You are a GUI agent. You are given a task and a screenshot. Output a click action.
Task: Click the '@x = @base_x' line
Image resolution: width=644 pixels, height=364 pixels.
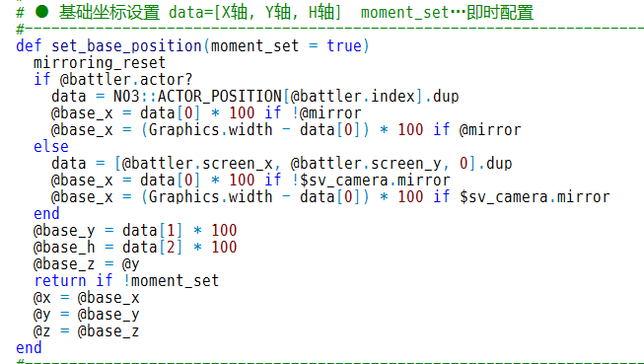coord(86,298)
